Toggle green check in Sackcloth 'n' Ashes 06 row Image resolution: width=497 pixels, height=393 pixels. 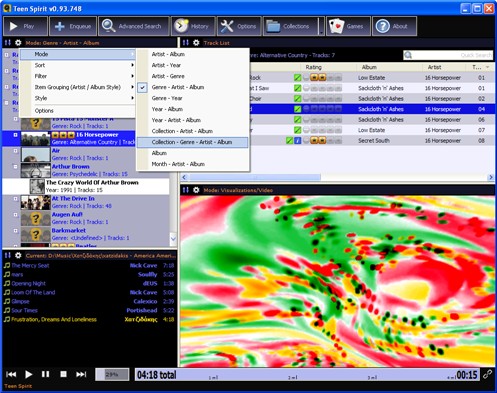pos(297,120)
